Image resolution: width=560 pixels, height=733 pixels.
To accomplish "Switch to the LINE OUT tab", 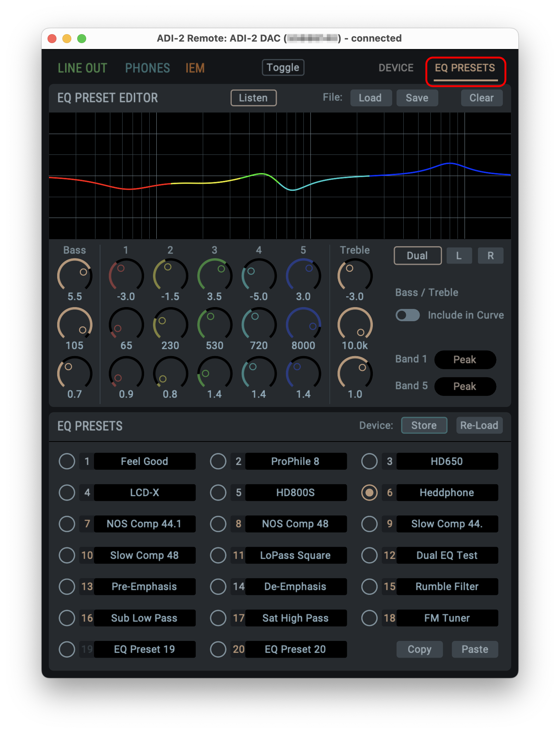I will coord(82,68).
